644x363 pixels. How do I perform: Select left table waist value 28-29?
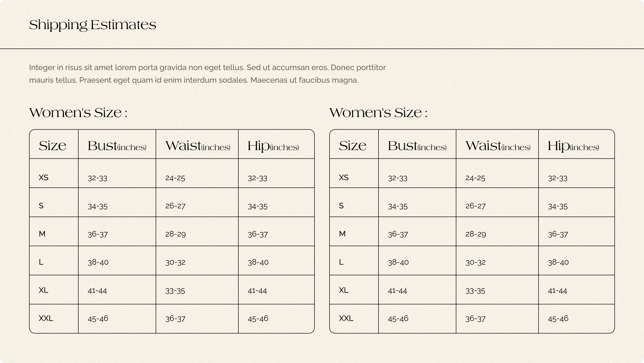(175, 234)
